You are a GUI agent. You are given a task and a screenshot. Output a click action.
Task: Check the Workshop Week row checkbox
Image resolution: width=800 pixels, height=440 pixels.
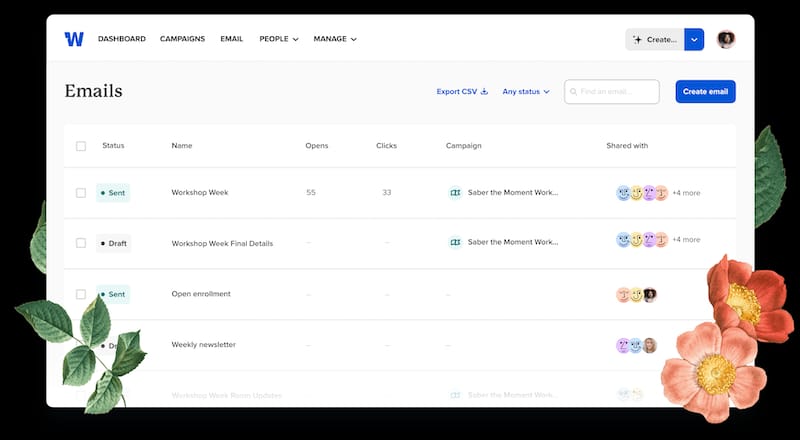(x=81, y=192)
